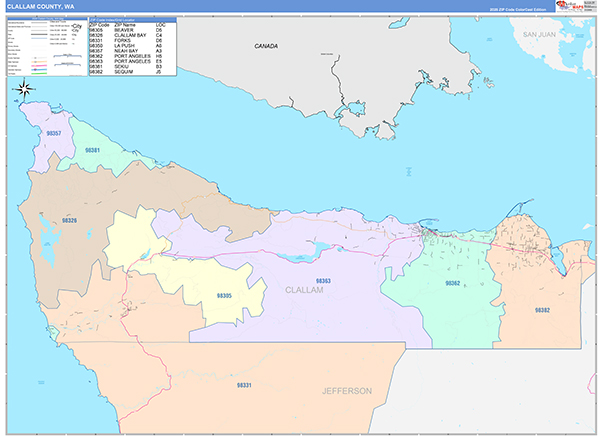Select SEQUIM in the ZIP index table
This screenshot has width=600, height=436.
(x=124, y=72)
